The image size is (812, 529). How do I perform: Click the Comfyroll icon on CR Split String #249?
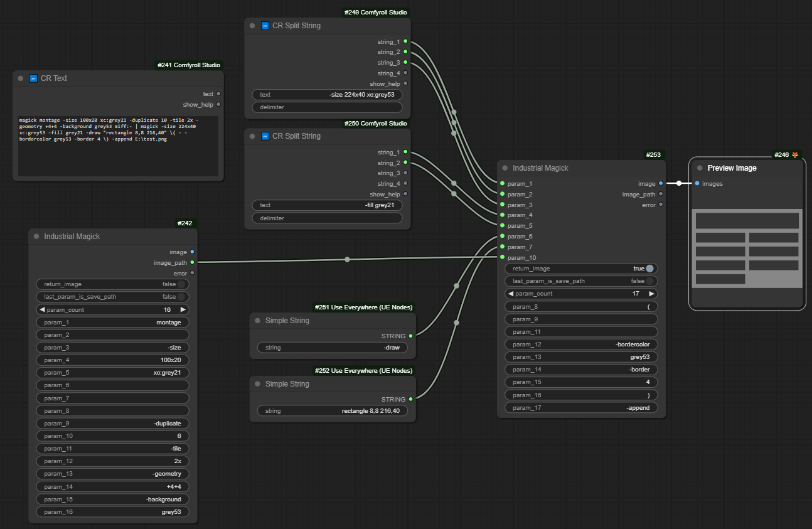point(265,26)
